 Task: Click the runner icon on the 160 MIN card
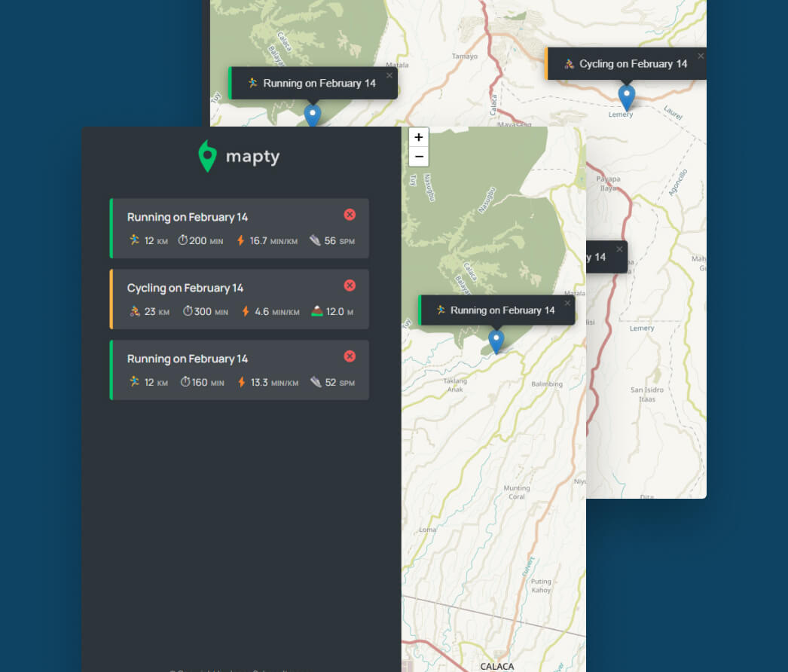tap(134, 381)
